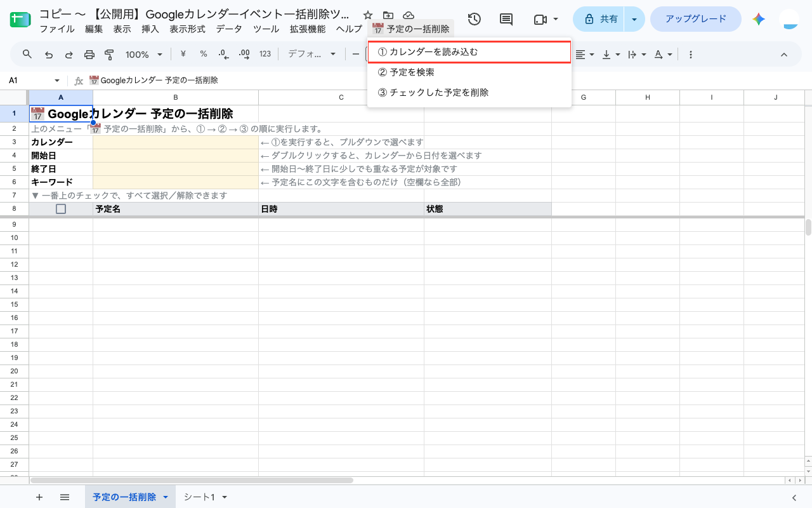Open the Name Box dropdown arrow
The height and width of the screenshot is (508, 812).
point(57,81)
